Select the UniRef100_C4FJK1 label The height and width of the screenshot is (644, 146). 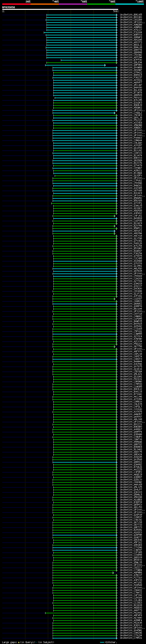click(131, 216)
